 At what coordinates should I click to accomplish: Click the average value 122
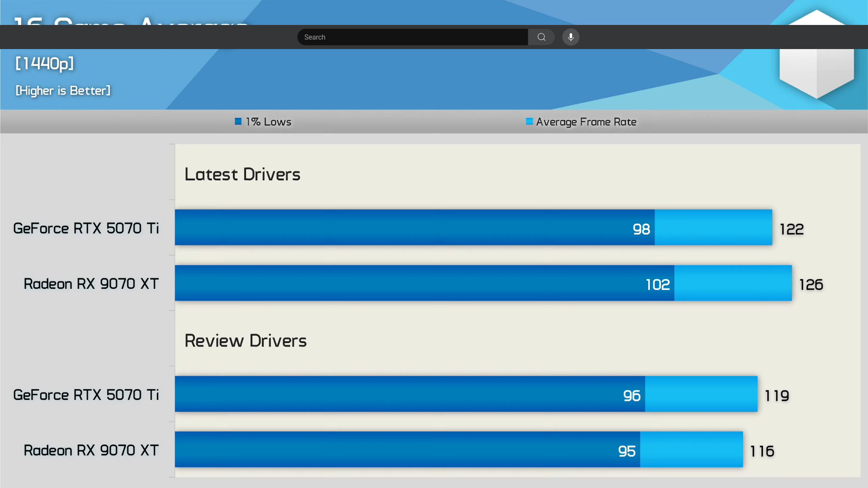click(x=791, y=229)
